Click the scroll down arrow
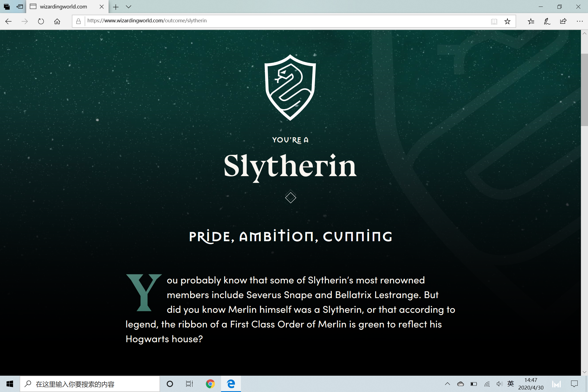Screen dimensions: 588x392 [x=584, y=372]
